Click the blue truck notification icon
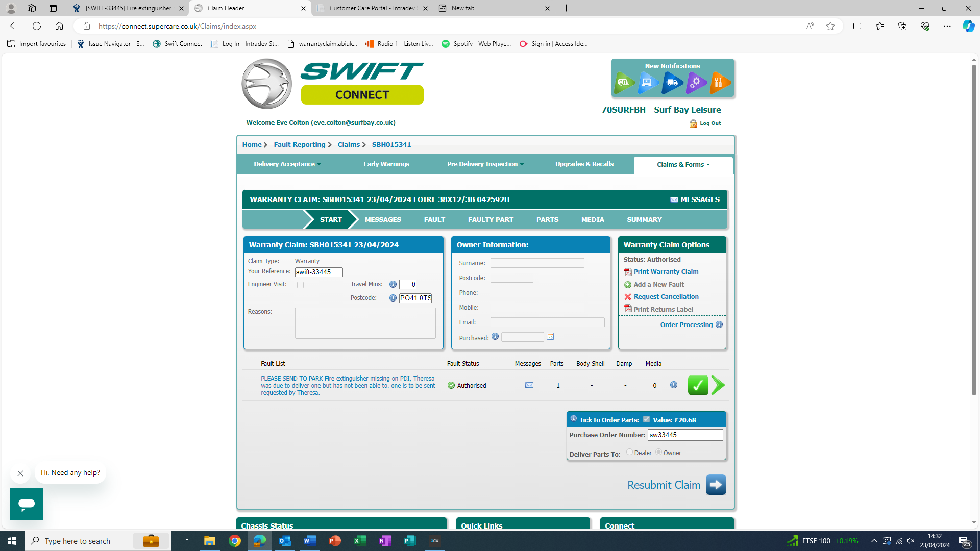This screenshot has width=980, height=551. pos(672,82)
